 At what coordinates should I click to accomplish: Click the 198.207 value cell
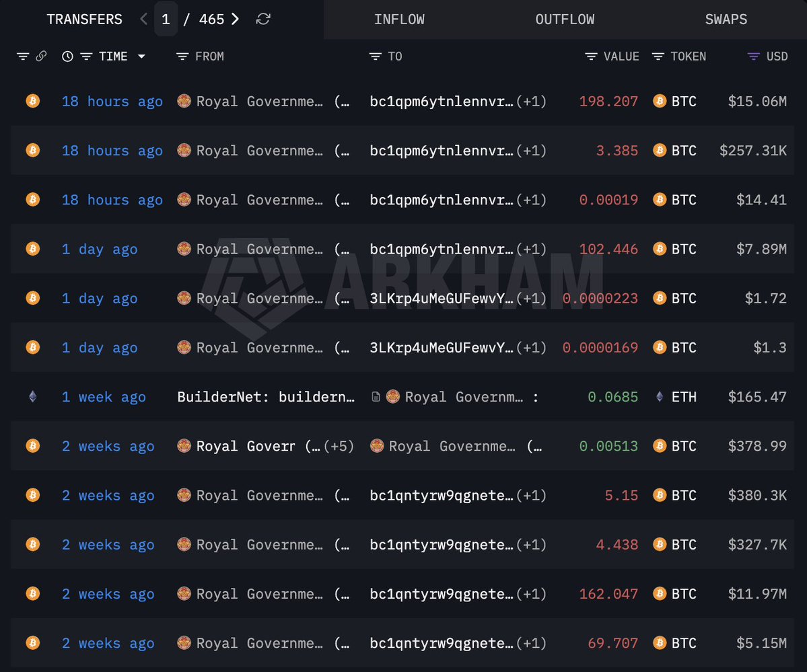(608, 102)
